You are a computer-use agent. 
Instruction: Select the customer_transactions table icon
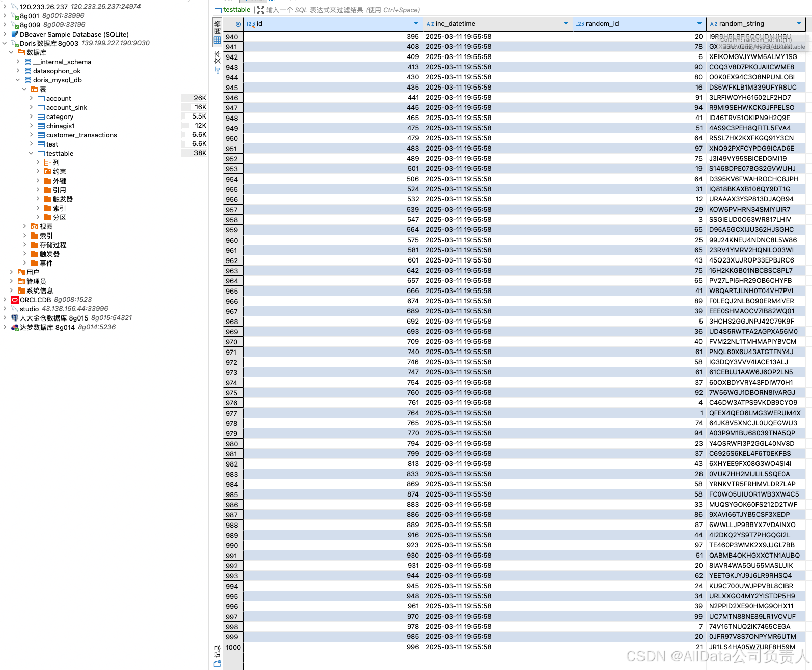[x=41, y=135]
